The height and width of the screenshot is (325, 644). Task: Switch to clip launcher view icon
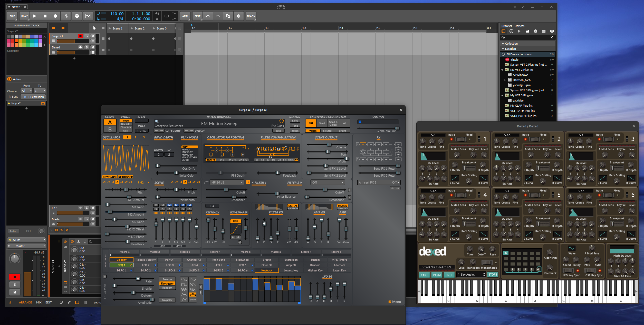pyautogui.click(x=53, y=28)
